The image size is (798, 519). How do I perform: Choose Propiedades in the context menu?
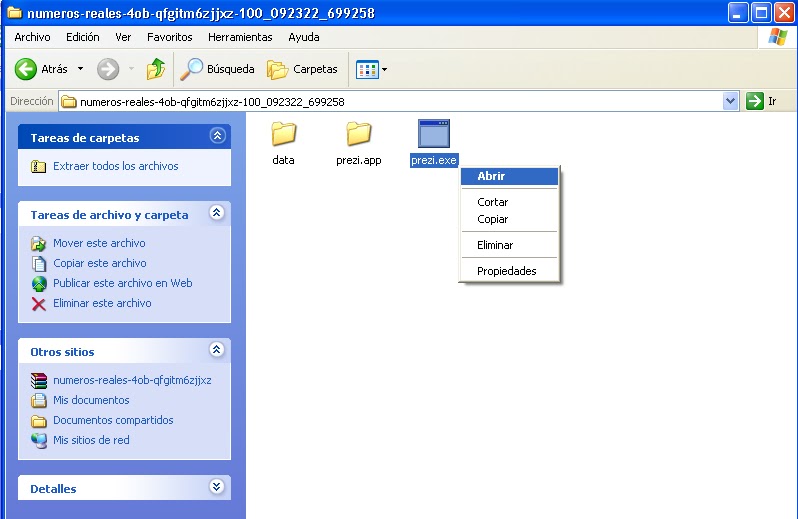(x=509, y=271)
